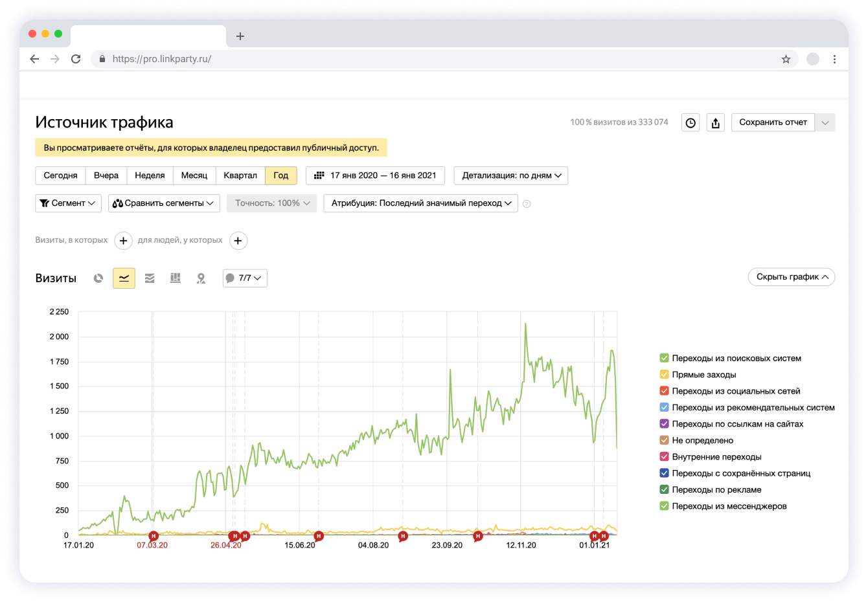
Task: Choose the bar chart view icon
Action: click(176, 278)
